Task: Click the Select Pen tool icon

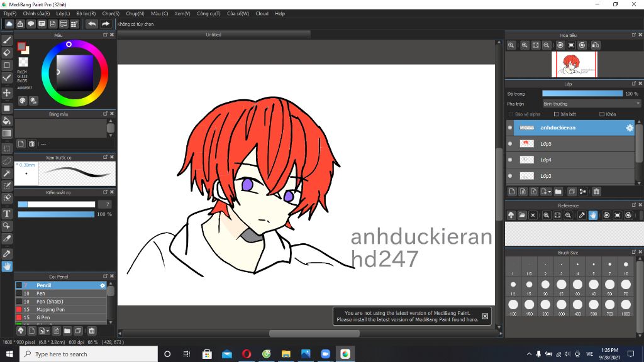Action: [x=6, y=185]
